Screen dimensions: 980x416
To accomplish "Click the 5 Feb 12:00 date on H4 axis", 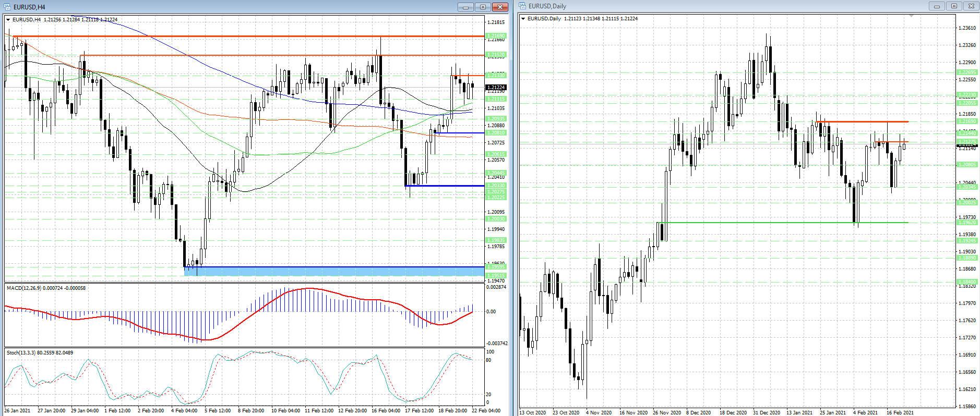I will 218,411.
